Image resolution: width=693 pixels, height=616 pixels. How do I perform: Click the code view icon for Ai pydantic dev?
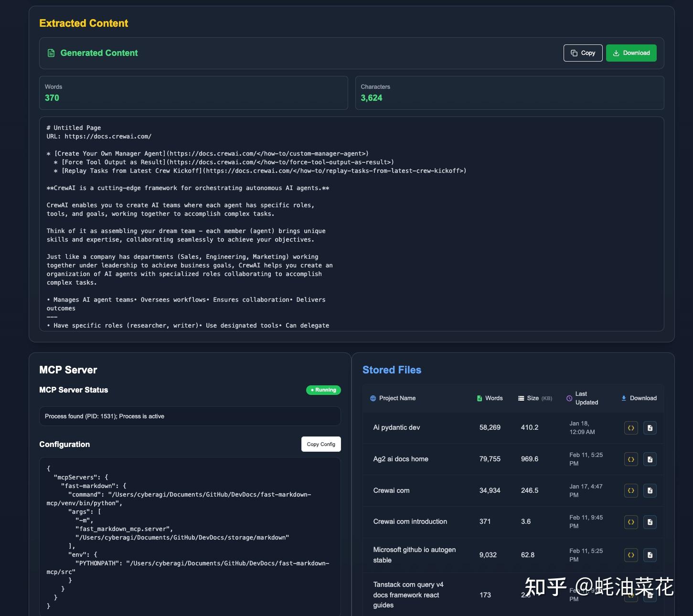631,428
